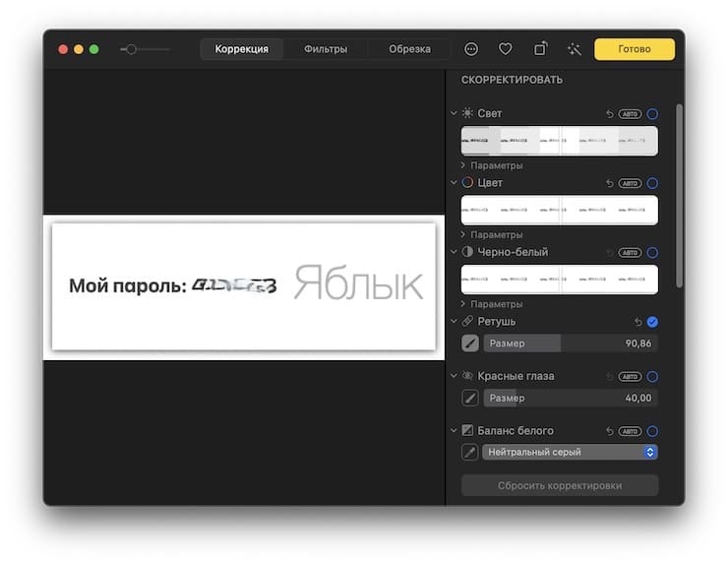728x563 pixels.
Task: Click the Цвет saturation thumbnail strip
Action: [x=560, y=210]
